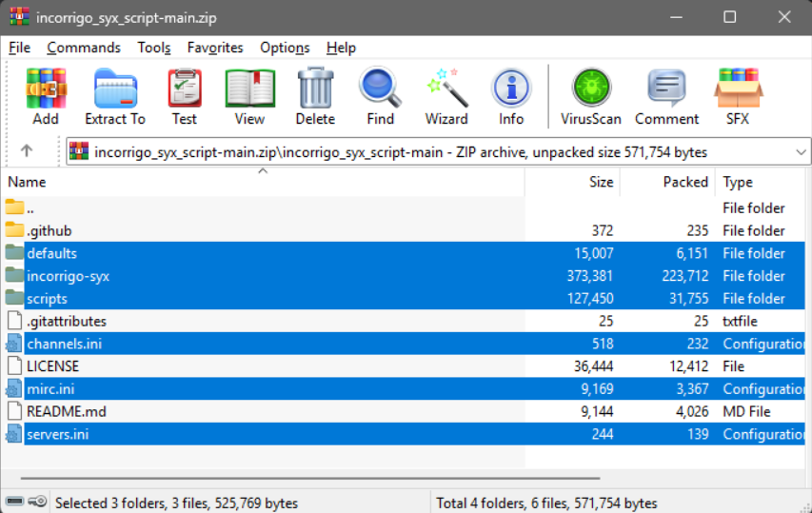Click the LICENSE file icon
Screen dimensions: 812x513
tap(14, 366)
